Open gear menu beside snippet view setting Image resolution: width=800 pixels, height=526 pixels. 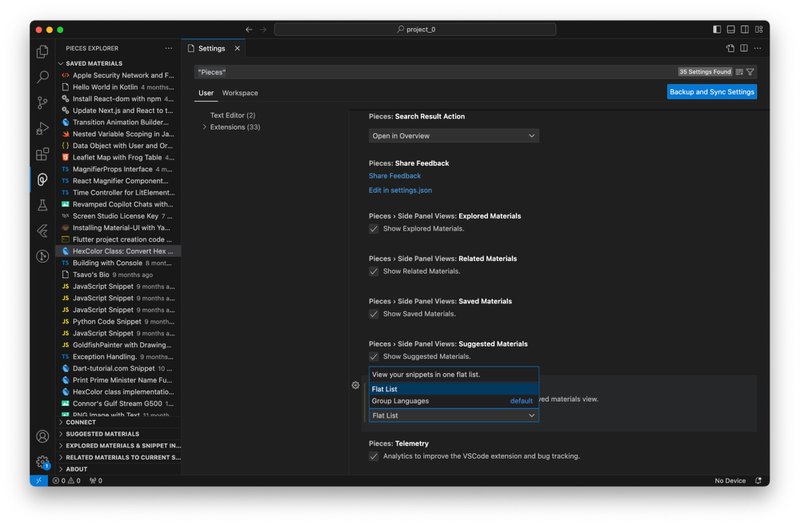point(356,385)
